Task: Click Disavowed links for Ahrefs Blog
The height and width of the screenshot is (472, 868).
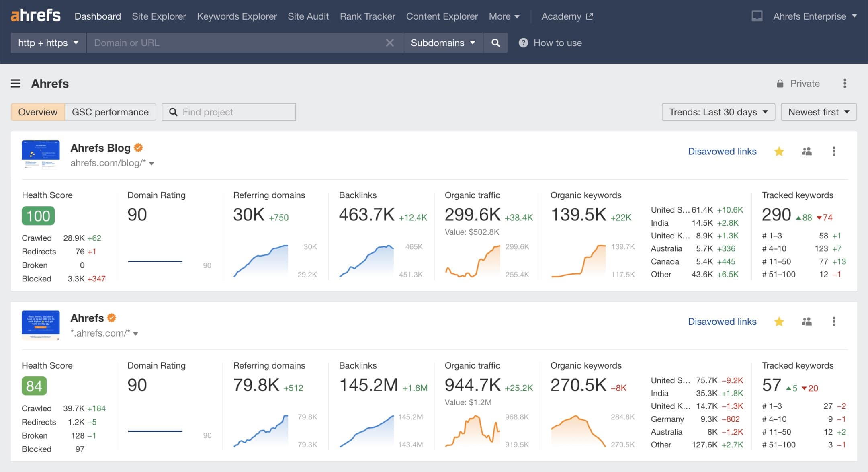Action: 722,151
